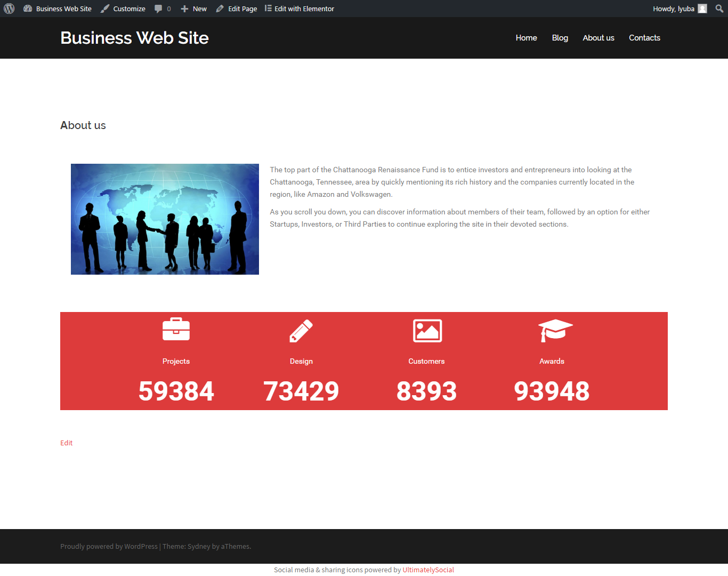Click the Design label
The height and width of the screenshot is (576, 728).
pyautogui.click(x=301, y=361)
